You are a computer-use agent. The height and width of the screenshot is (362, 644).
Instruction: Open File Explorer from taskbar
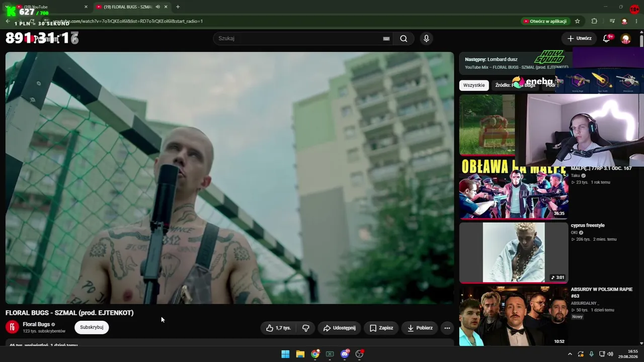click(300, 354)
